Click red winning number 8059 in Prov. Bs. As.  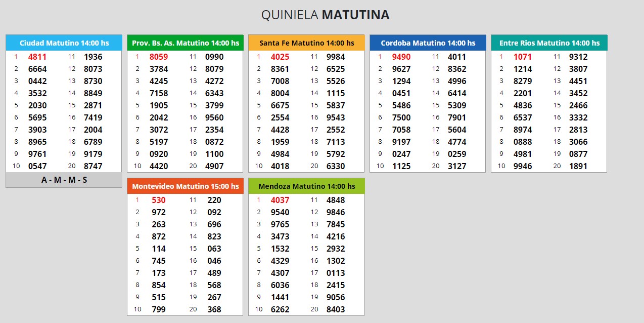pyautogui.click(x=159, y=57)
